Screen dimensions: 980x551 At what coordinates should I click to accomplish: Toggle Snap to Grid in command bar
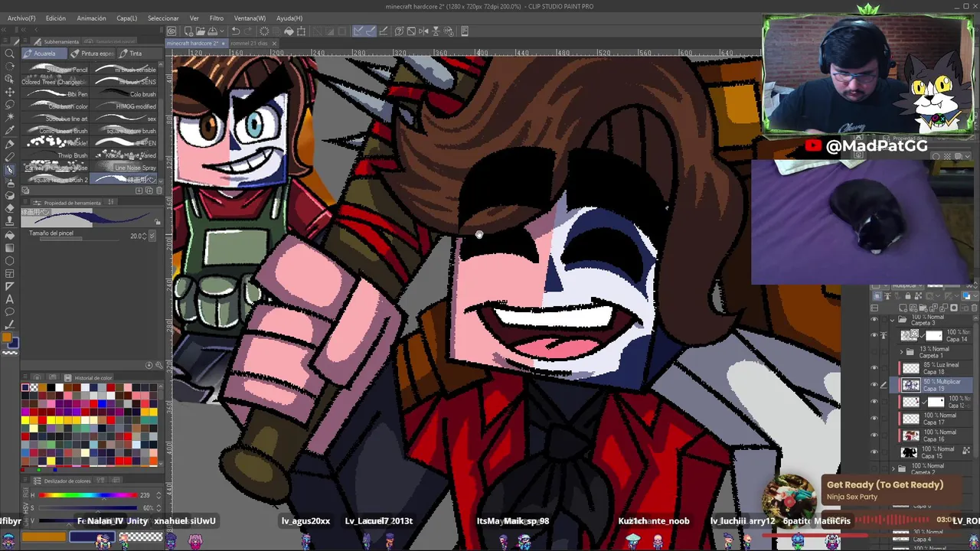[x=384, y=31]
